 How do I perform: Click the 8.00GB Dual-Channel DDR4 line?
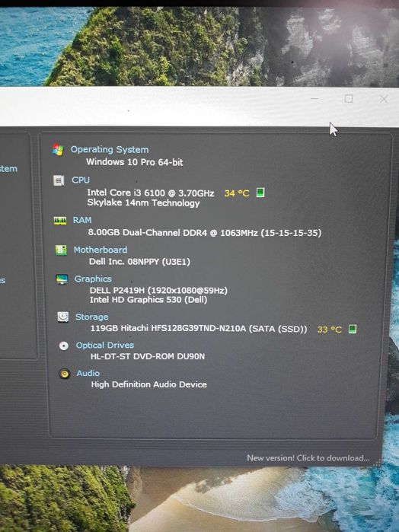point(204,233)
